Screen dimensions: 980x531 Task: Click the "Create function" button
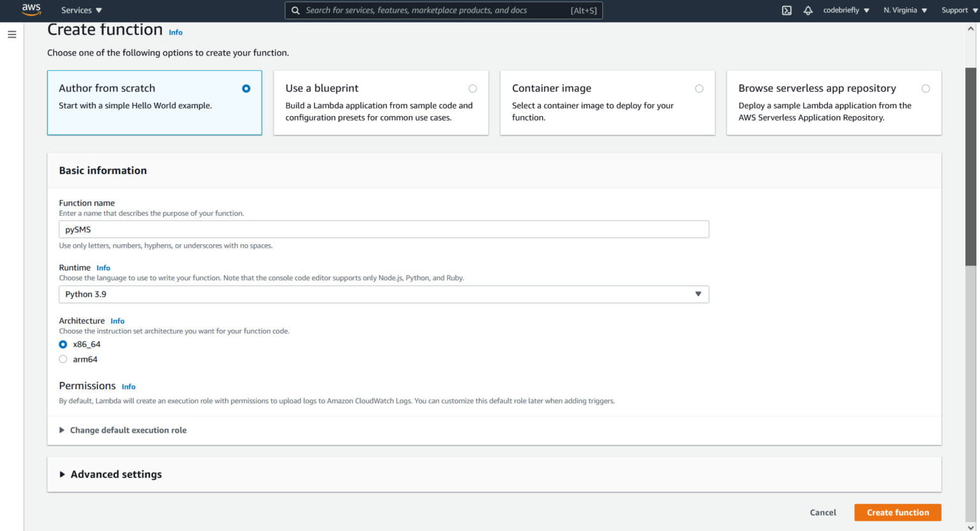click(897, 512)
